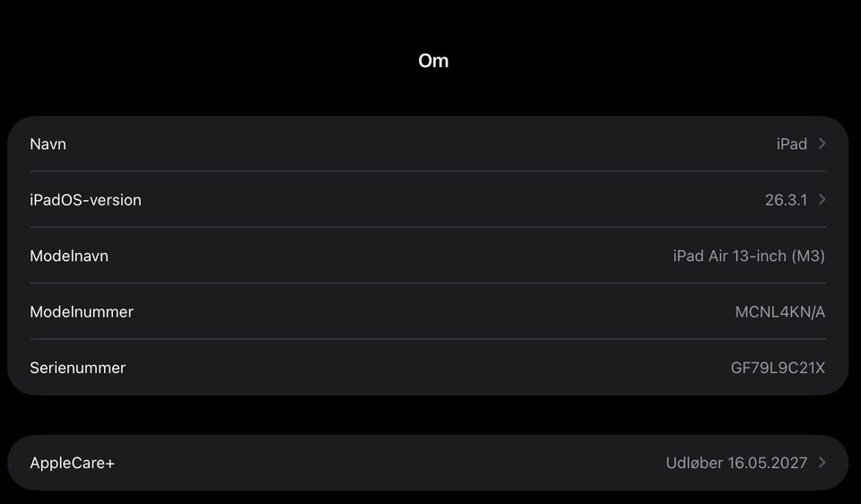Click the Modelnummer label
Screen dimensions: 861x504
pos(82,312)
